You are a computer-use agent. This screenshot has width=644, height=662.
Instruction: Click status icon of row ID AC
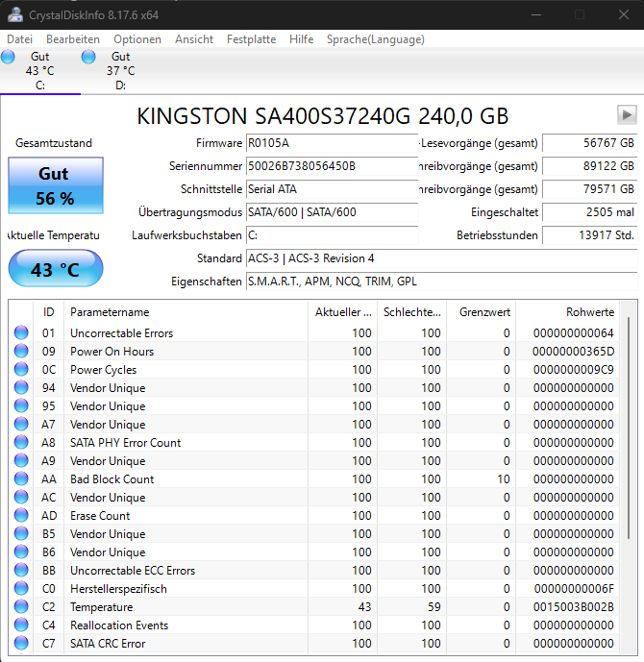point(21,497)
